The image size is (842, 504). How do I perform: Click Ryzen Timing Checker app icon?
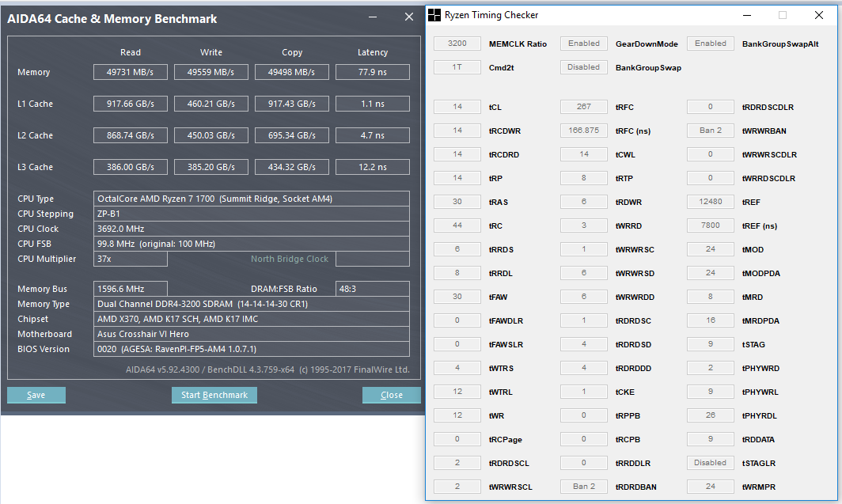pos(434,15)
